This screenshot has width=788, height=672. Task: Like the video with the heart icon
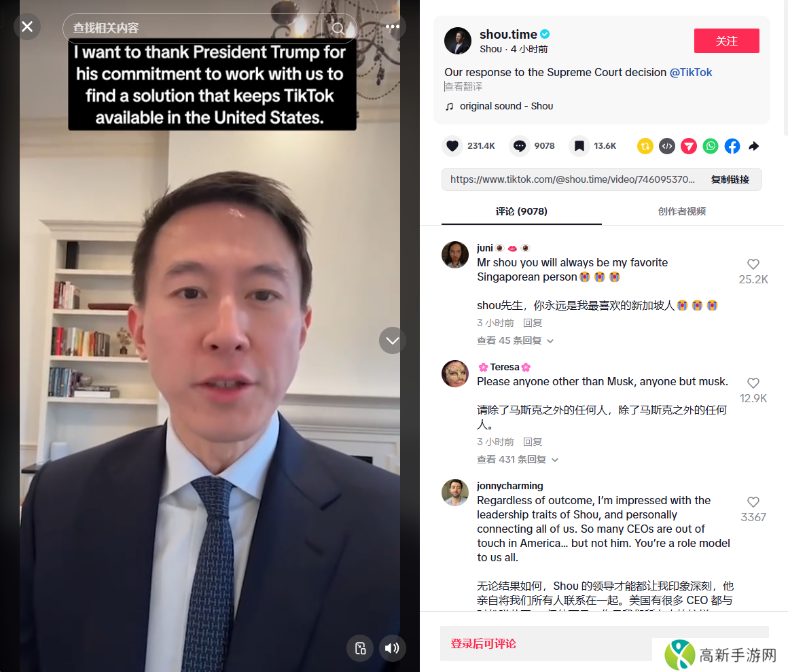(452, 146)
